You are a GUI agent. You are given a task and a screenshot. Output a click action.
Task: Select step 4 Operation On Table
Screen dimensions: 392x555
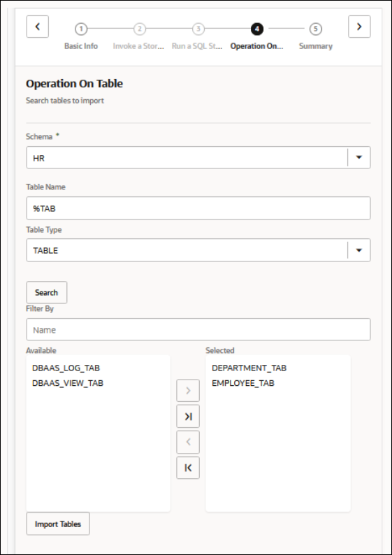click(257, 29)
